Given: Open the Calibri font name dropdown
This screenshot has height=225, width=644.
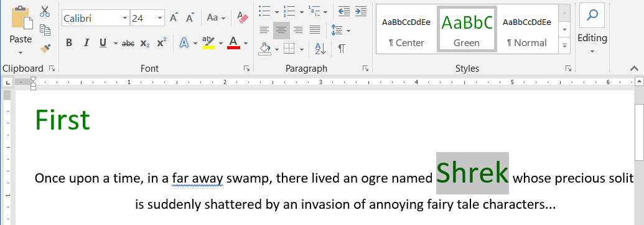Looking at the screenshot, I should 125,19.
